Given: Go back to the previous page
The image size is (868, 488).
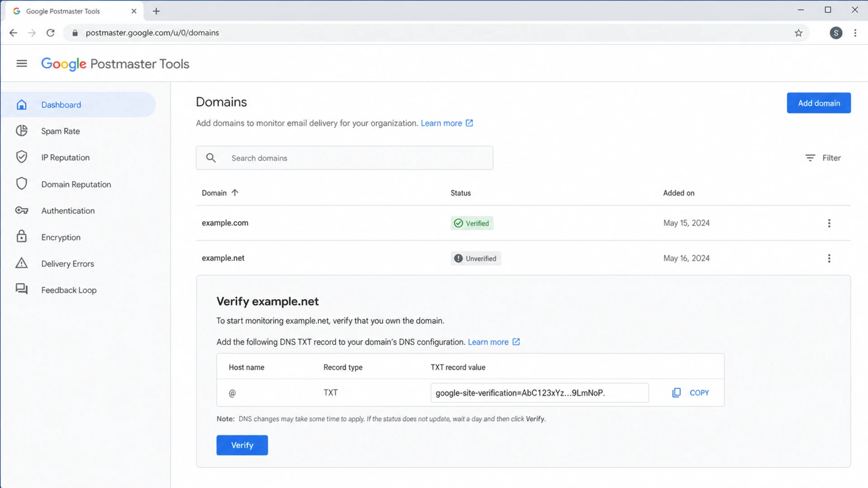Looking at the screenshot, I should pos(14,33).
